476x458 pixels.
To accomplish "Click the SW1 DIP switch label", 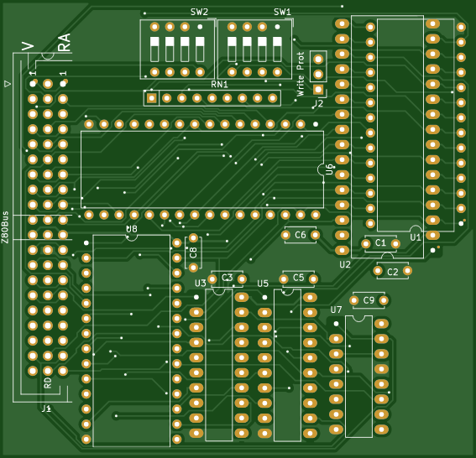I will 282,12.
